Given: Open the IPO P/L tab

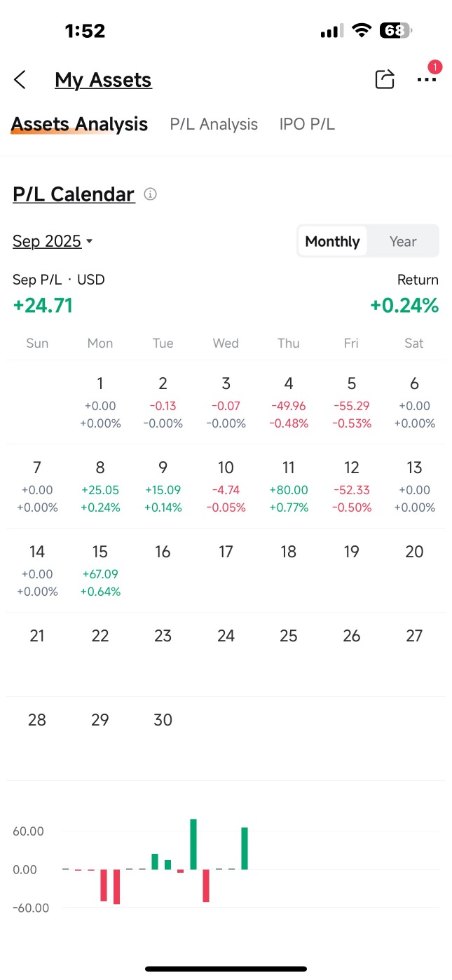Looking at the screenshot, I should pyautogui.click(x=307, y=124).
